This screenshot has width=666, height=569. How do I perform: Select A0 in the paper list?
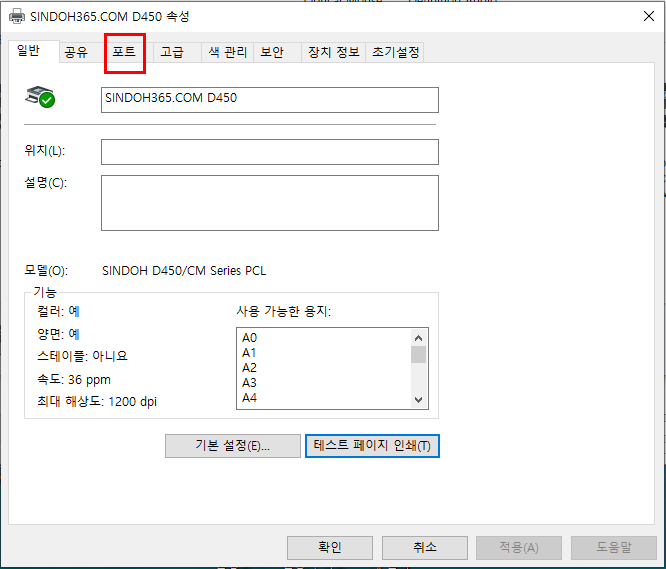coord(249,338)
